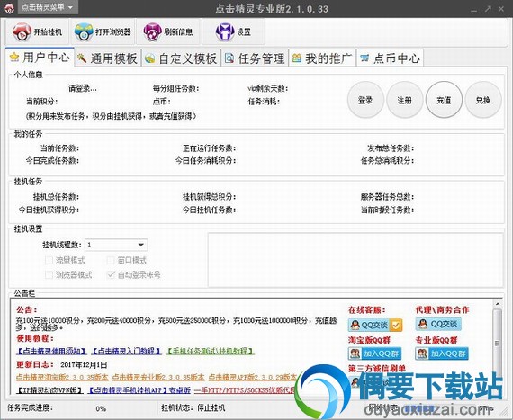Uncheck the 自动登录帐号 checkbox
The image size is (513, 420).
pyautogui.click(x=111, y=274)
